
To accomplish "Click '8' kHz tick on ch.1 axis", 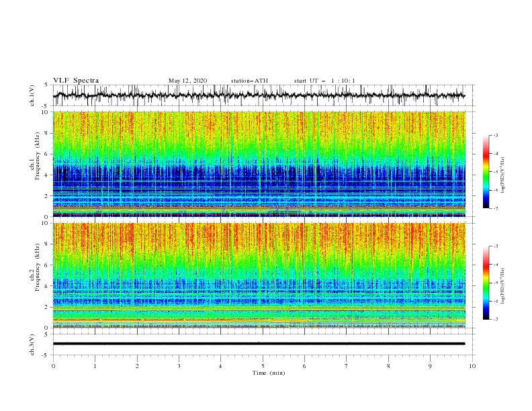I will (47, 133).
